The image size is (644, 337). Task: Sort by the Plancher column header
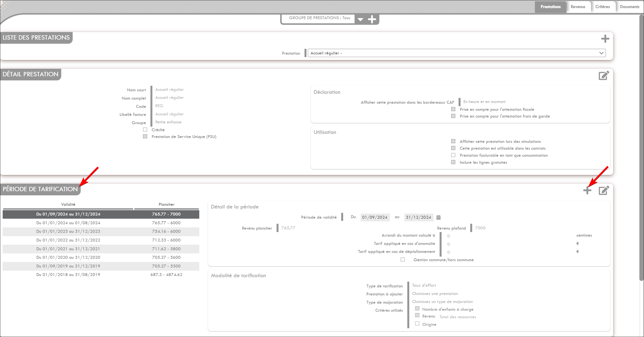tap(166, 205)
